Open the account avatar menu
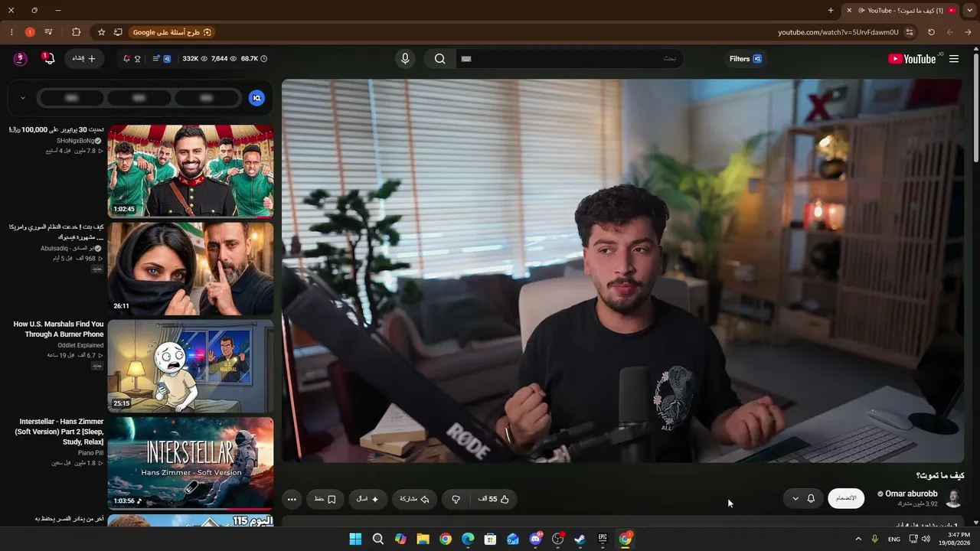 pyautogui.click(x=21, y=59)
